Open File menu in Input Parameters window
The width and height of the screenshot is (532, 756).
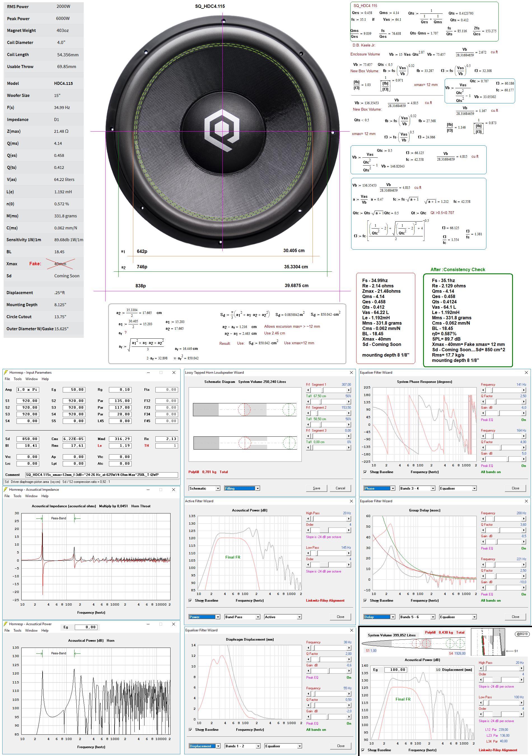7,379
